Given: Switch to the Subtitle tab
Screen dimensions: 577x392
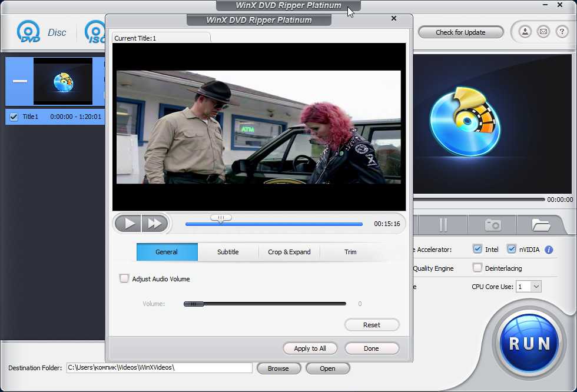Looking at the screenshot, I should pos(228,252).
